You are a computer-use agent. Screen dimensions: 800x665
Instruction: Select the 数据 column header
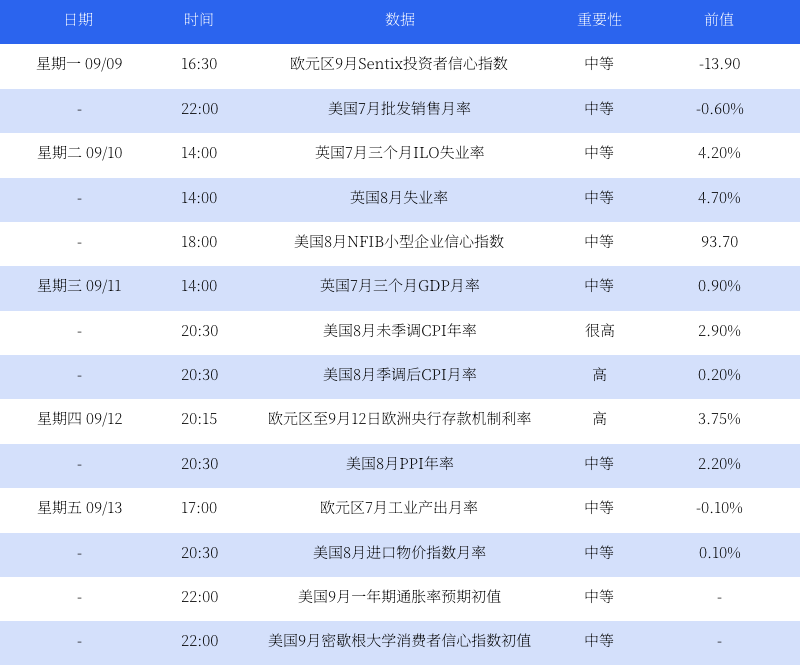click(399, 20)
